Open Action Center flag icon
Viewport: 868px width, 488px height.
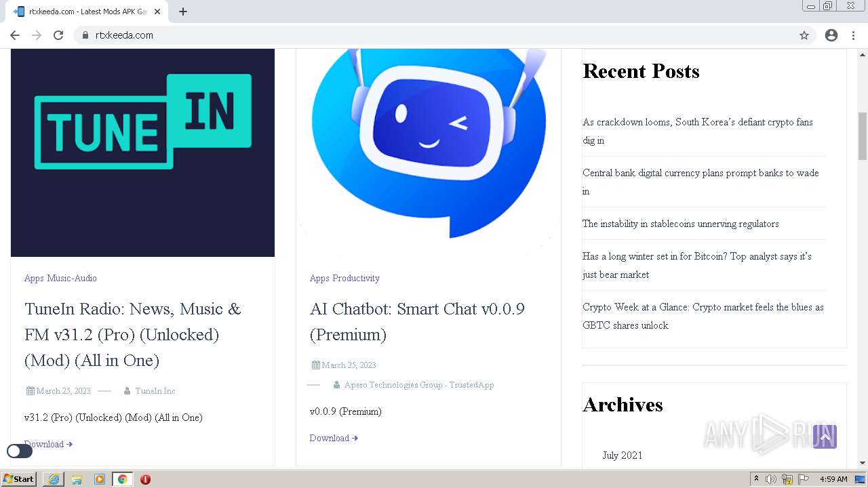point(803,479)
